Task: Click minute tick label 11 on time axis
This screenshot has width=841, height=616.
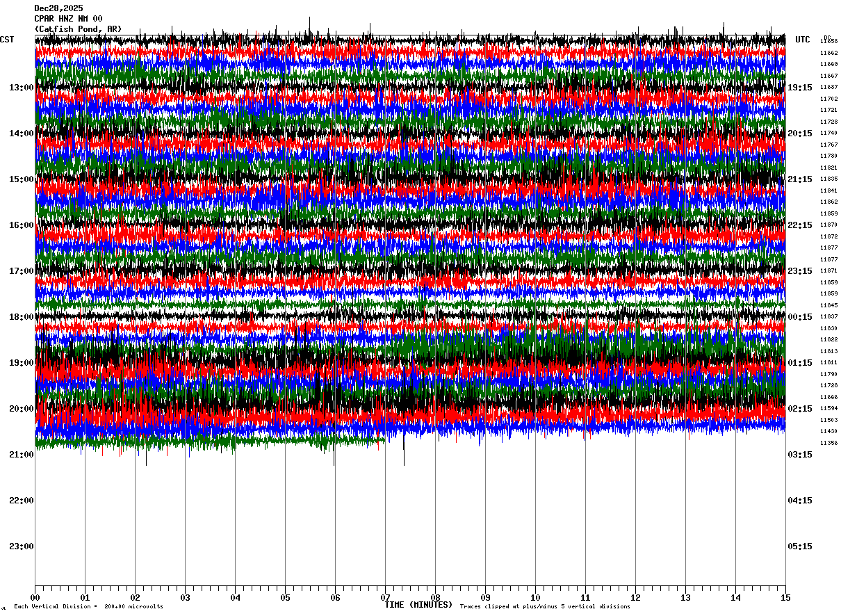Action: coord(585,597)
